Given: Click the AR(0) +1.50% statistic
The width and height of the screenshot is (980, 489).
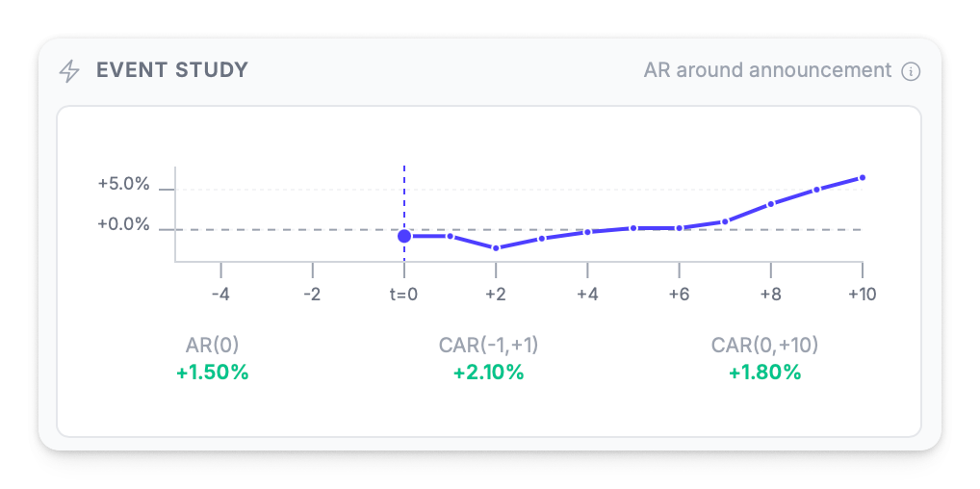Looking at the screenshot, I should (x=212, y=359).
